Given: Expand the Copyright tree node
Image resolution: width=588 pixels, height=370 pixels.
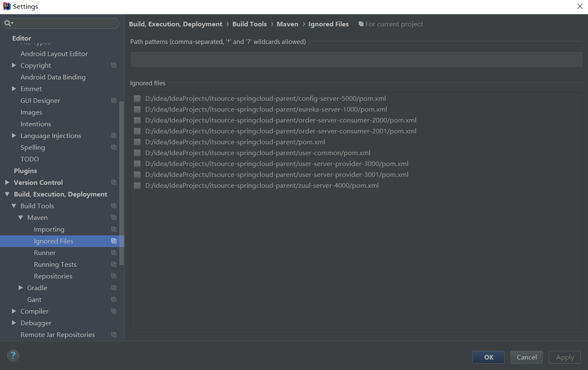Looking at the screenshot, I should tap(14, 65).
